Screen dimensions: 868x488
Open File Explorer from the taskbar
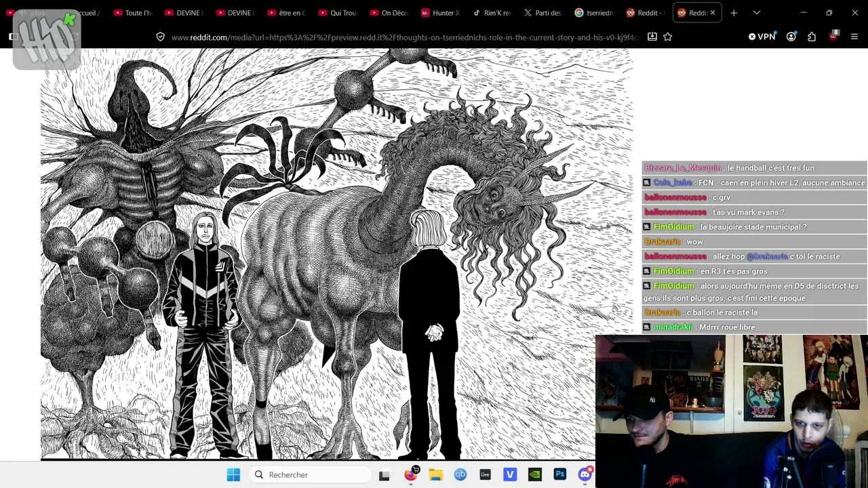click(x=435, y=474)
